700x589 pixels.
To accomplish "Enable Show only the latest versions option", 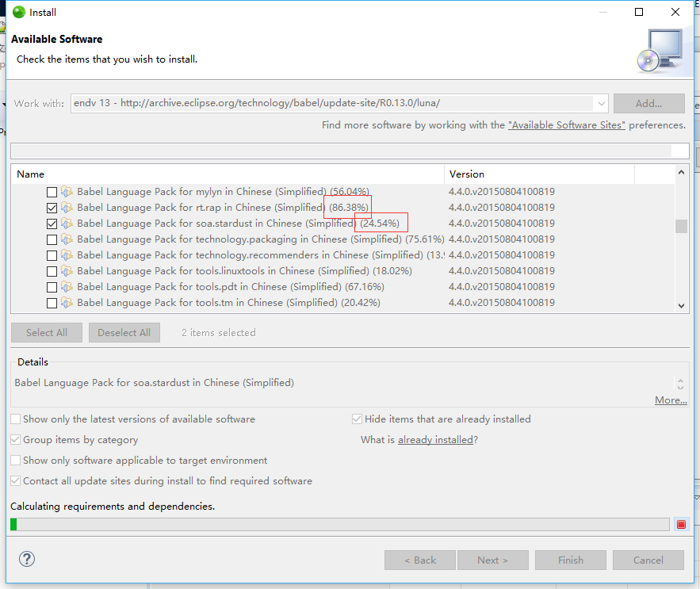I will 16,419.
